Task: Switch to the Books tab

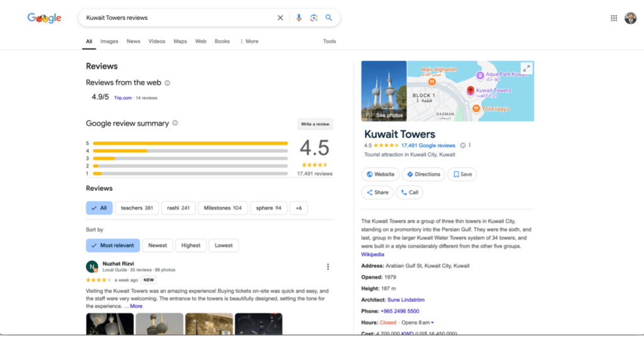Action: point(222,41)
